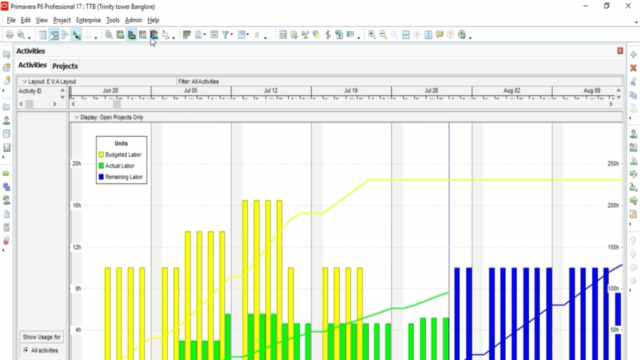Click the Print toolbar icon
Viewport: 640px width, 360px height.
(x=9, y=35)
